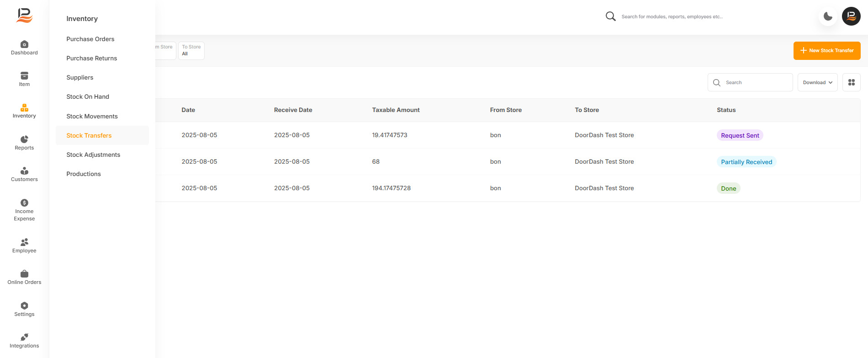
Task: Click date in Partially Received row
Action: click(199, 161)
